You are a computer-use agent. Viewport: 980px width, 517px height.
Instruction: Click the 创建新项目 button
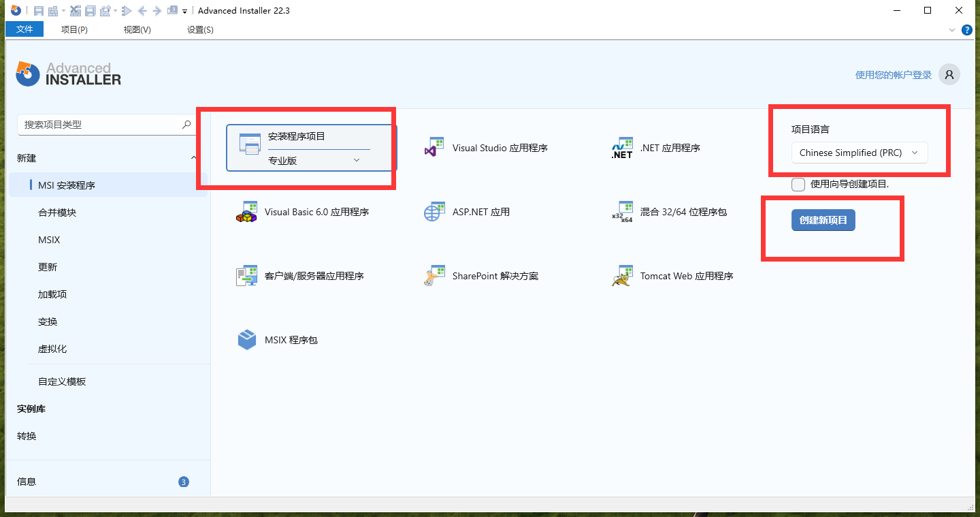[x=823, y=220]
